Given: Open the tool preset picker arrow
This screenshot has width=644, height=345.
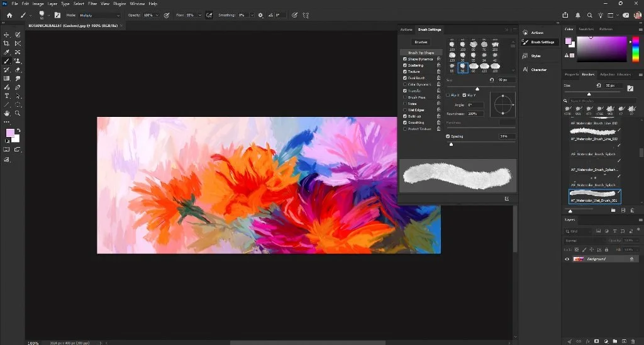Looking at the screenshot, I should coord(30,16).
